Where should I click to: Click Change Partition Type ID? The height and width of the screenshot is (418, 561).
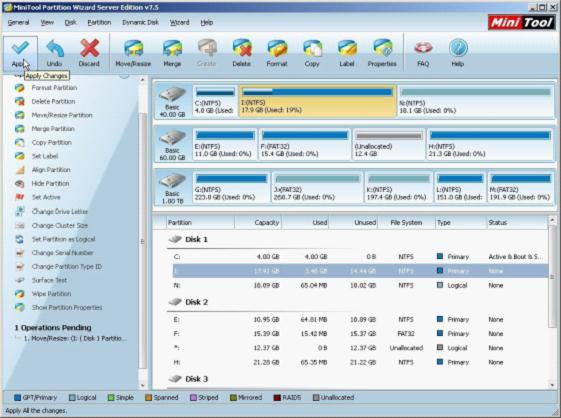(x=67, y=267)
